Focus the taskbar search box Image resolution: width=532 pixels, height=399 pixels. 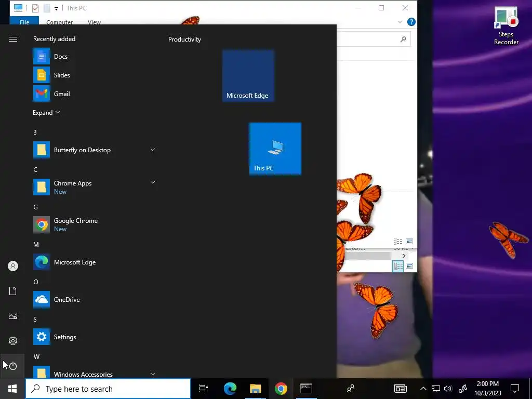(108, 389)
